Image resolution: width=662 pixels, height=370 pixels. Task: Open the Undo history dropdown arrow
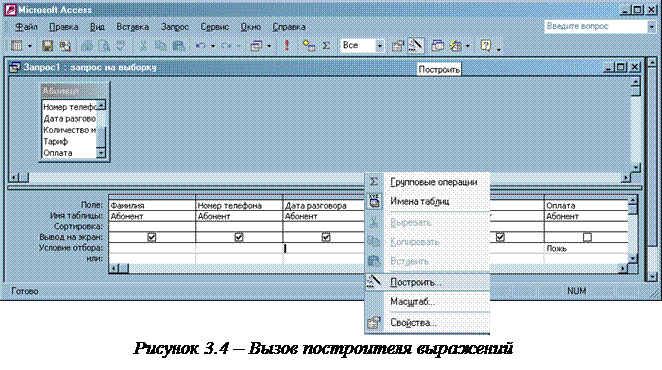(x=213, y=46)
